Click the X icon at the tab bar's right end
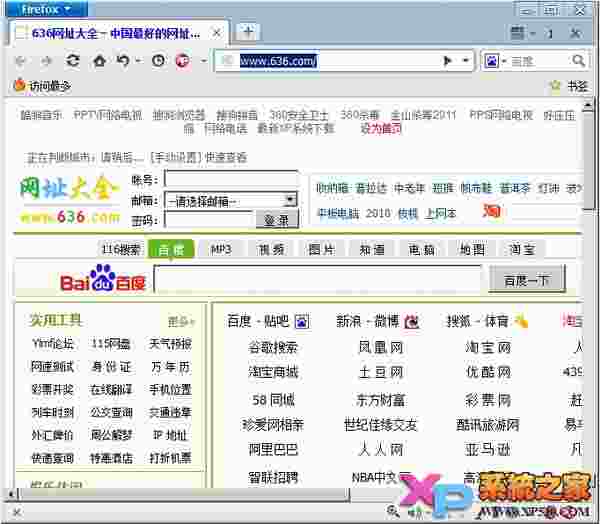This screenshot has width=600, height=524. click(575, 33)
